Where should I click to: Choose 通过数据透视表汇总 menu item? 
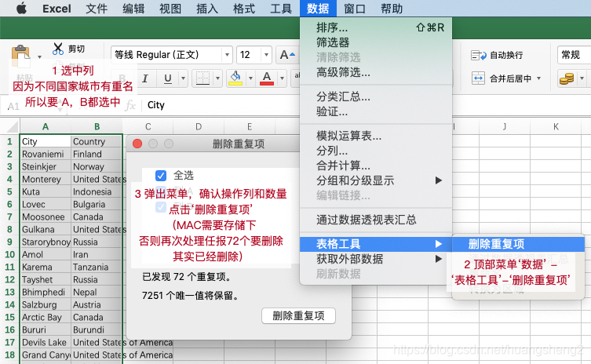point(376,220)
